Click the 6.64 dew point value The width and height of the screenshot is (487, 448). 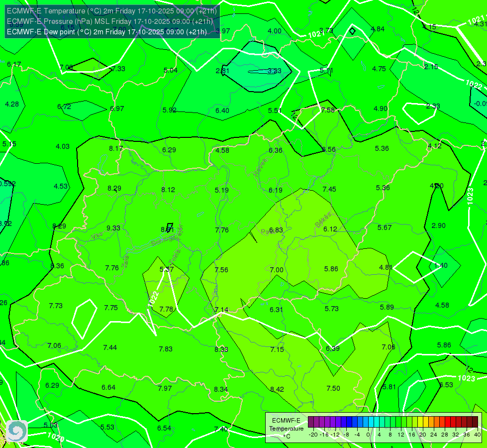point(108,387)
